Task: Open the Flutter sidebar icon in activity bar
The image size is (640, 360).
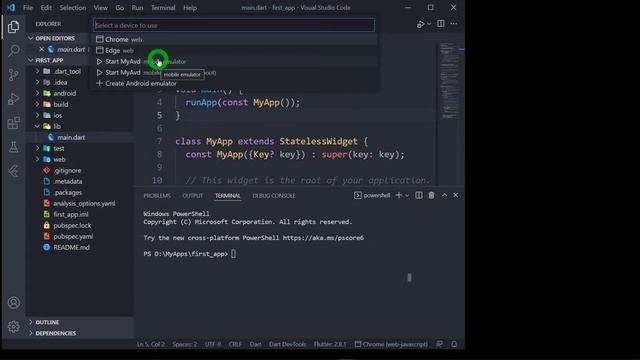Action: (x=13, y=171)
